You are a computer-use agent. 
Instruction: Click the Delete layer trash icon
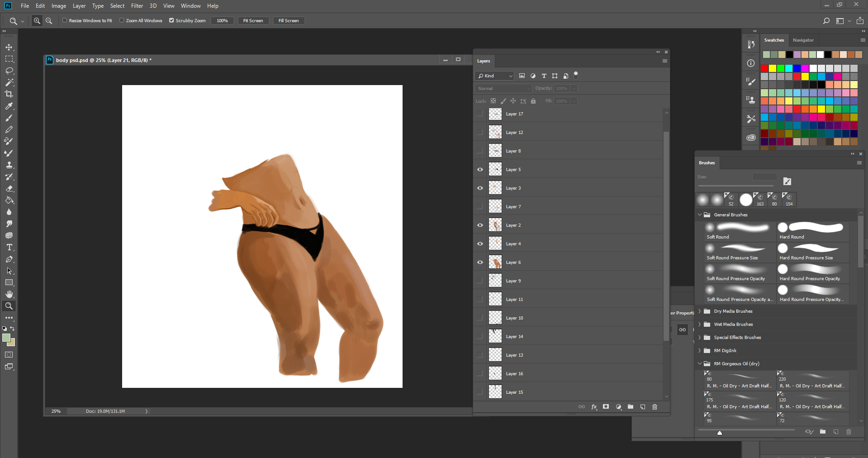coord(655,407)
